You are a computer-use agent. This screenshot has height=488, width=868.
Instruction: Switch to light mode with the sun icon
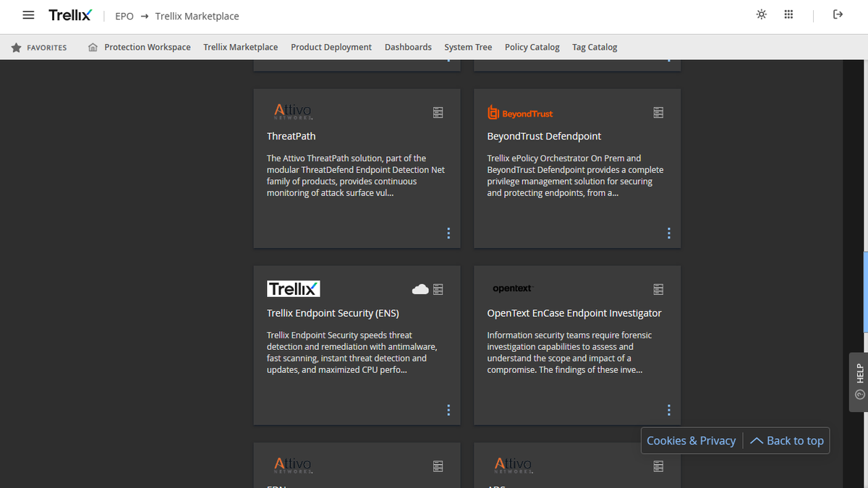point(761,14)
